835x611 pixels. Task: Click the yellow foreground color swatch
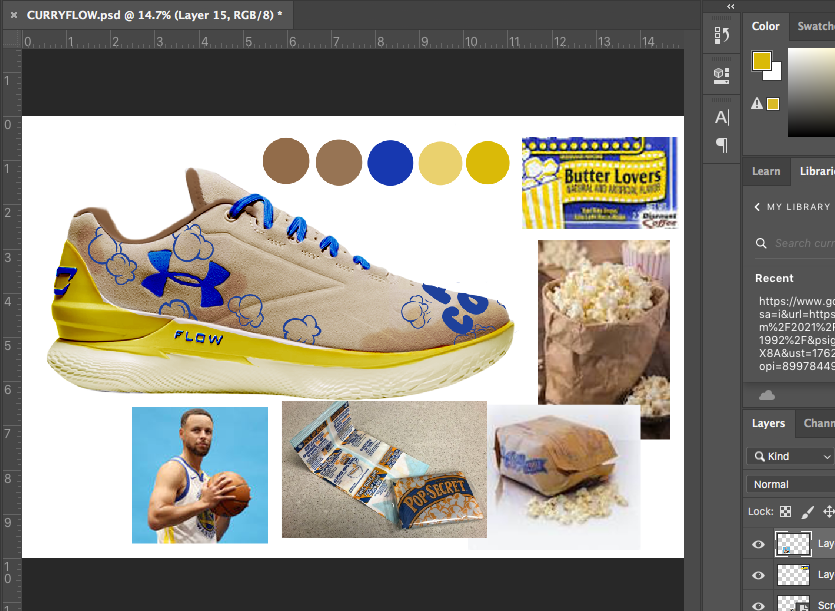pos(761,62)
